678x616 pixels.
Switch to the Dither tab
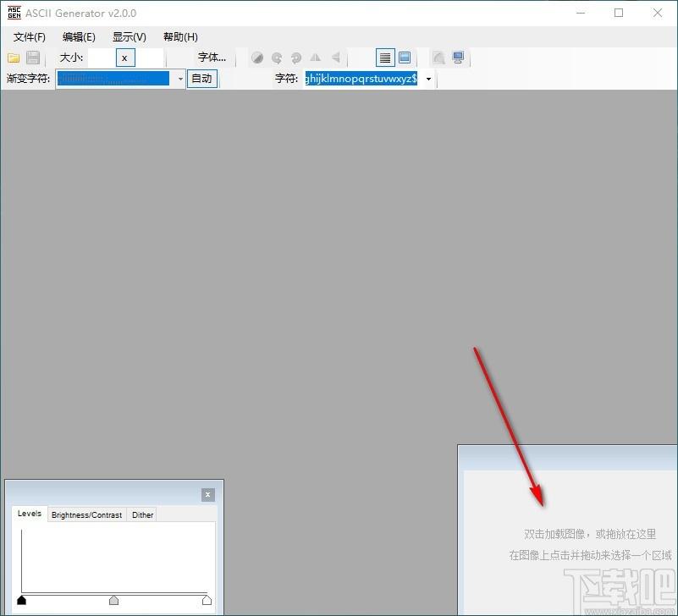(142, 514)
